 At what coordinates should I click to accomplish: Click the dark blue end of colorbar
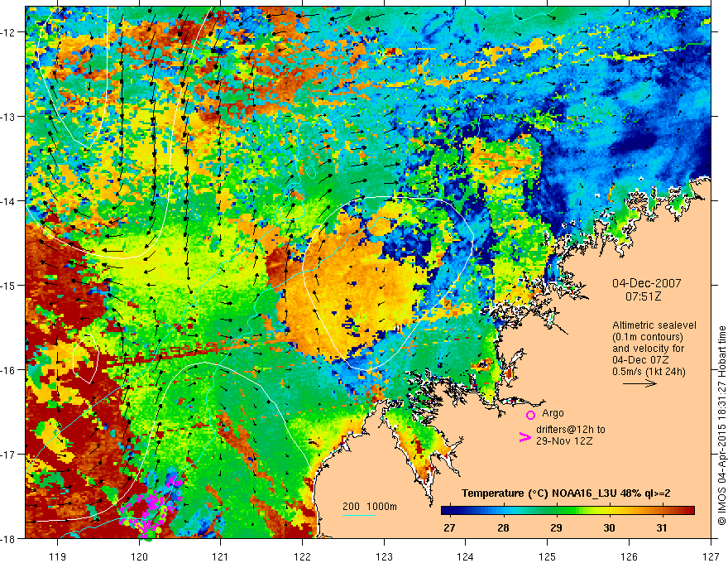point(446,511)
